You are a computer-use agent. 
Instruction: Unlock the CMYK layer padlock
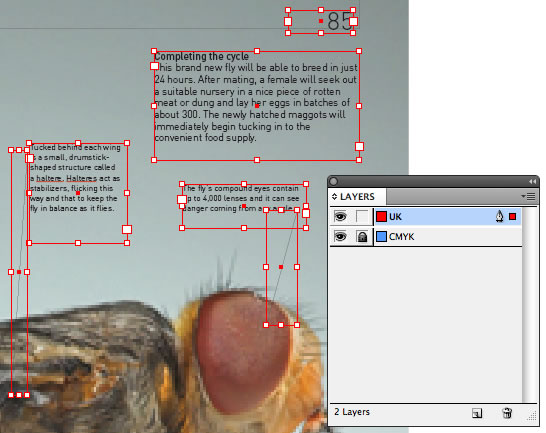[362, 237]
